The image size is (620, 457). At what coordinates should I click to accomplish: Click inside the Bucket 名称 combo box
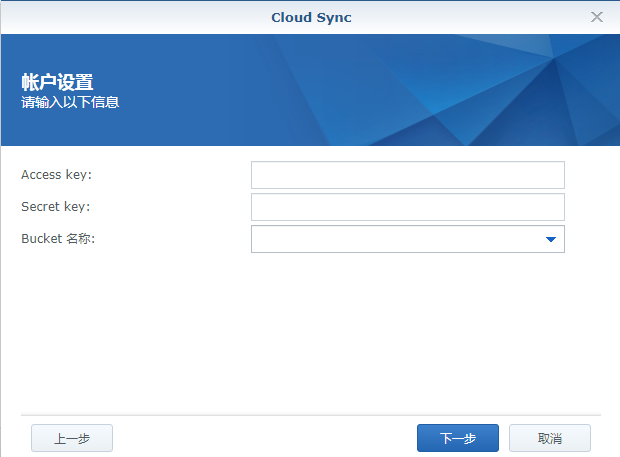click(397, 239)
